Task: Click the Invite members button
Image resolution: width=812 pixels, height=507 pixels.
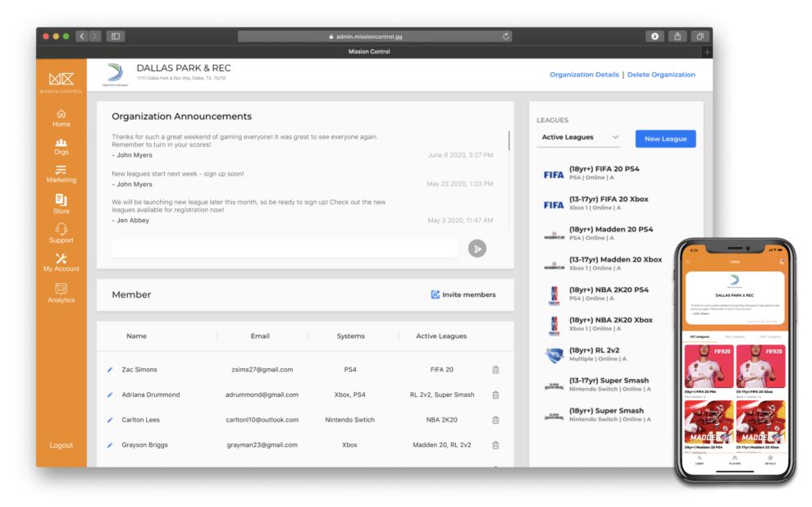Action: pyautogui.click(x=463, y=295)
